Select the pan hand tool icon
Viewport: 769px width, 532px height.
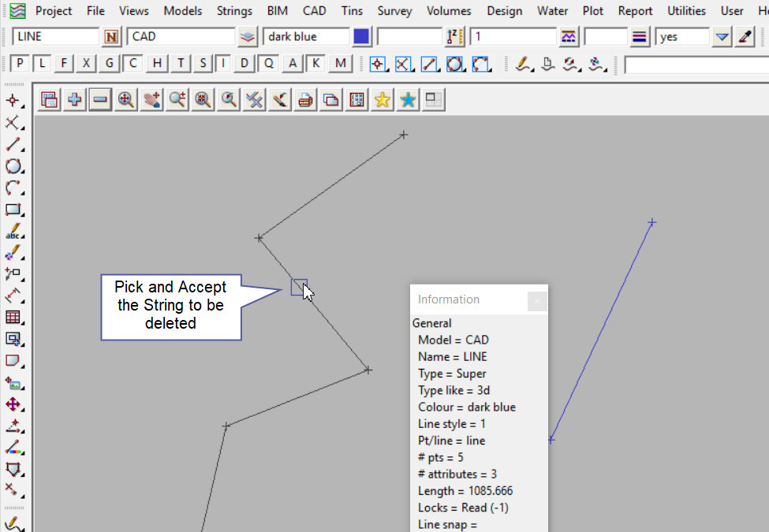[151, 99]
